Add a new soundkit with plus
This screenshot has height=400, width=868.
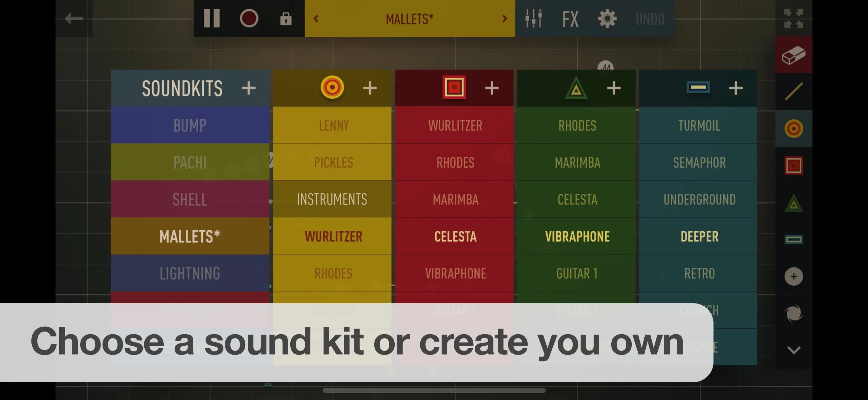tap(249, 88)
